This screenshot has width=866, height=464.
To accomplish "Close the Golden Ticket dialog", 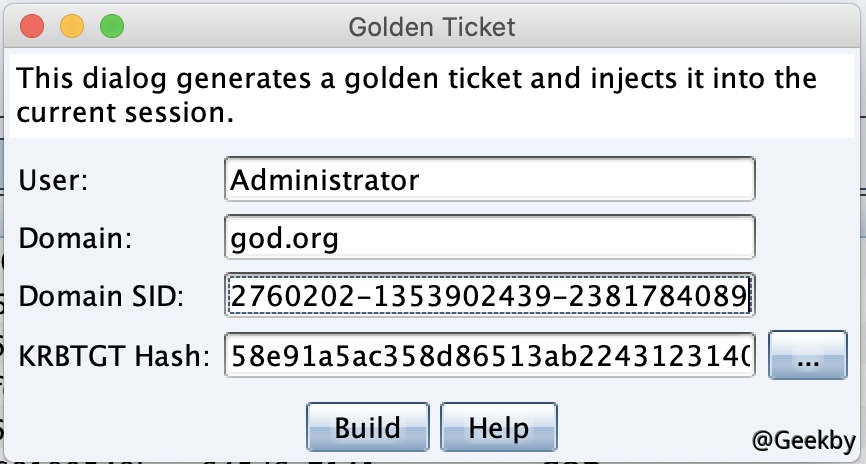I will point(31,26).
